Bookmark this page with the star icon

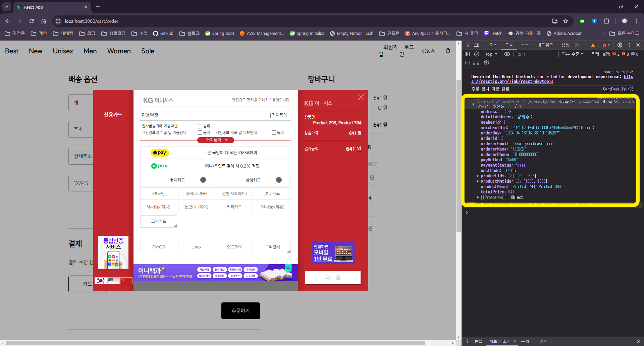566,21
